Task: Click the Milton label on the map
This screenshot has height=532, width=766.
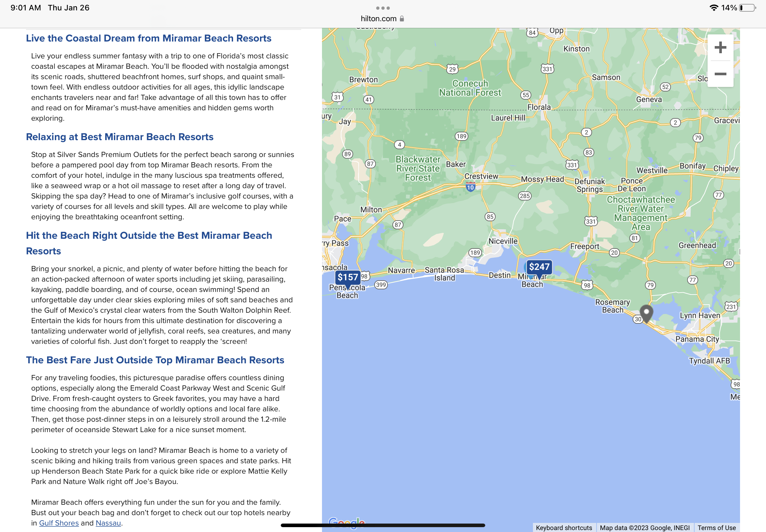Action: (371, 210)
